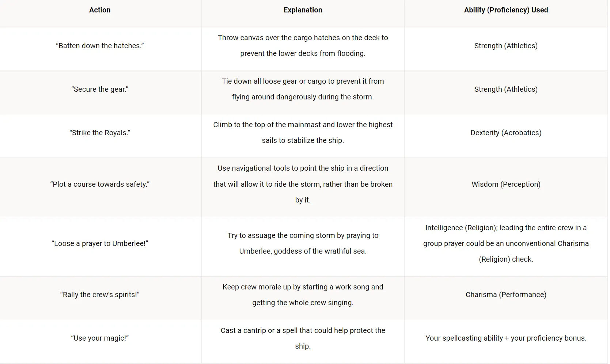The image size is (610, 364).
Task: Click the "Wisdom (Perception)" ability cell
Action: coord(506,184)
